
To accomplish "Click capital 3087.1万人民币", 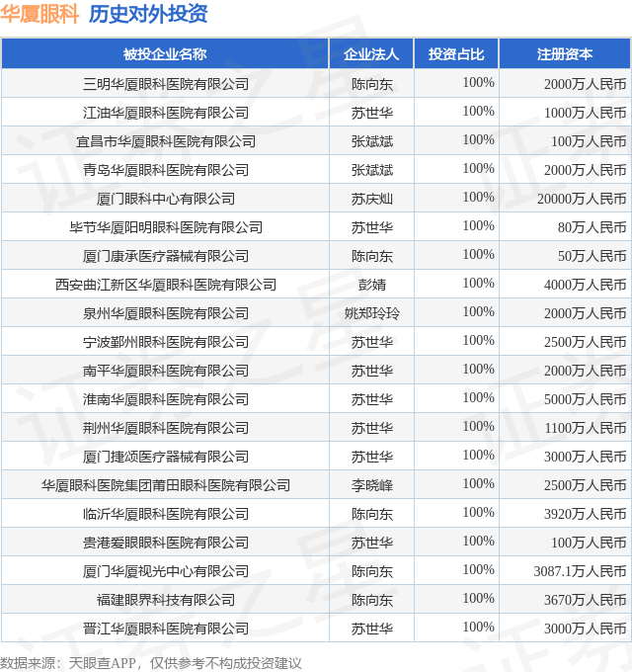I will point(581,572).
